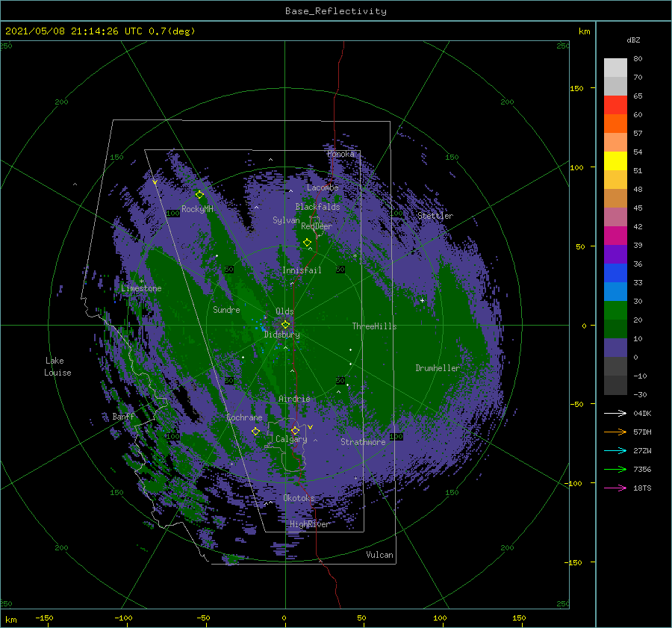This screenshot has height=628, width=672.
Task: Select the blue 33-36 dBZ color swatch
Action: point(615,273)
